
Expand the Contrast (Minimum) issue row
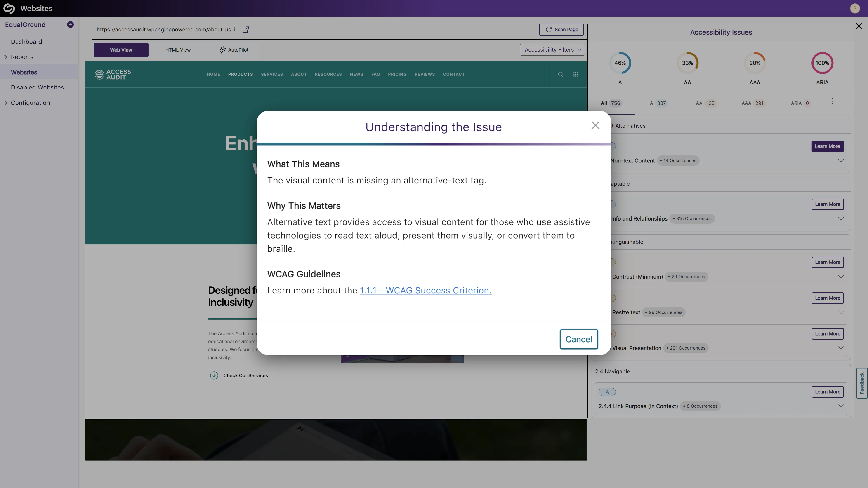[841, 277]
